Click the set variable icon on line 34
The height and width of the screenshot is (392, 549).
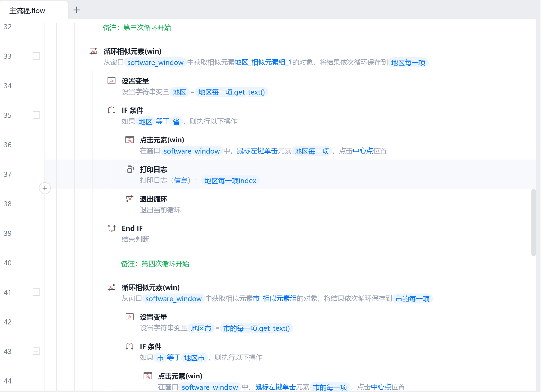112,81
